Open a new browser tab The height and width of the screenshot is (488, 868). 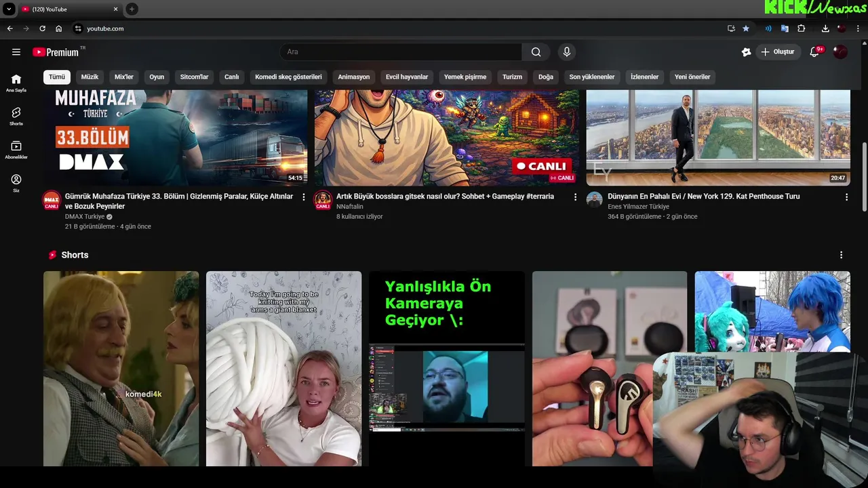(132, 9)
